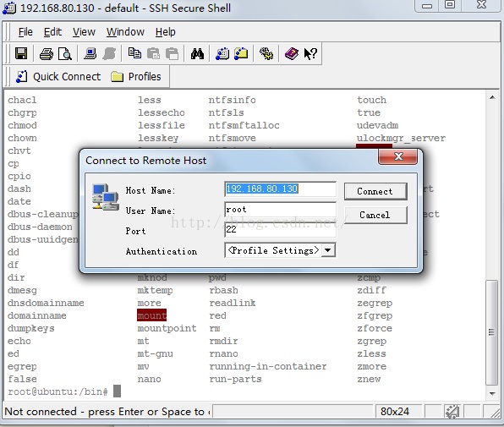
Task: Click the terminal scrollbar down arrow
Action: tap(492, 393)
